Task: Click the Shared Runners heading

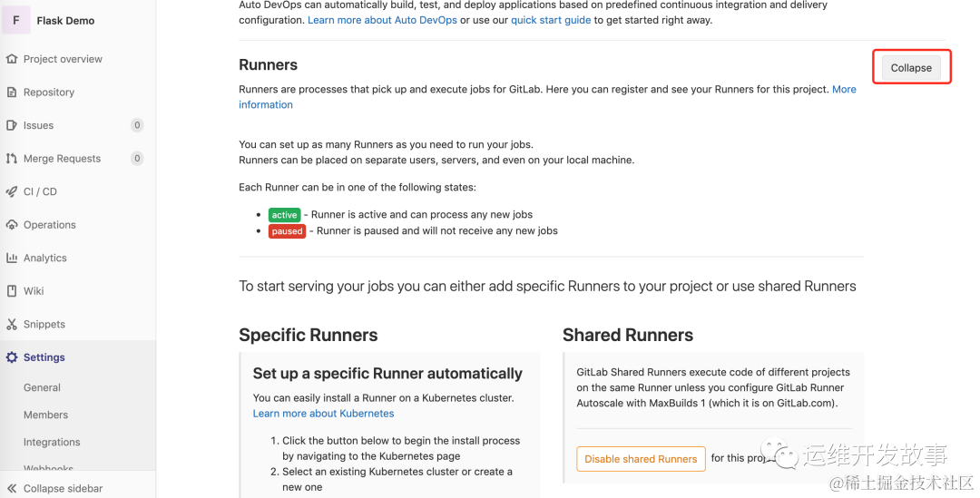Action: tap(628, 335)
